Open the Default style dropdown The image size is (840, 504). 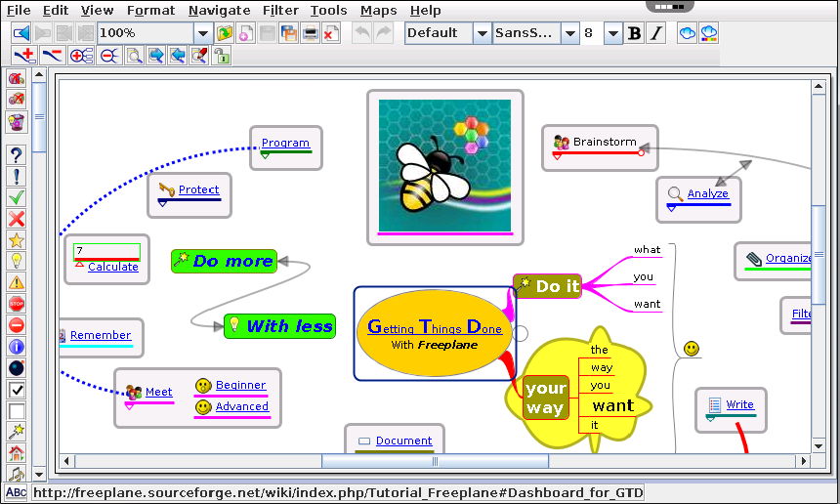[483, 33]
